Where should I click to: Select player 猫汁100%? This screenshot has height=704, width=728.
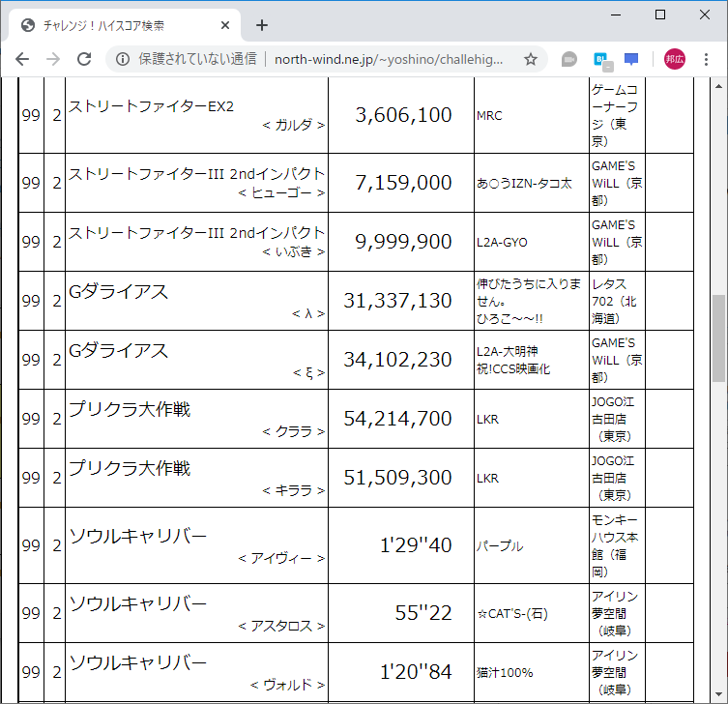(505, 673)
